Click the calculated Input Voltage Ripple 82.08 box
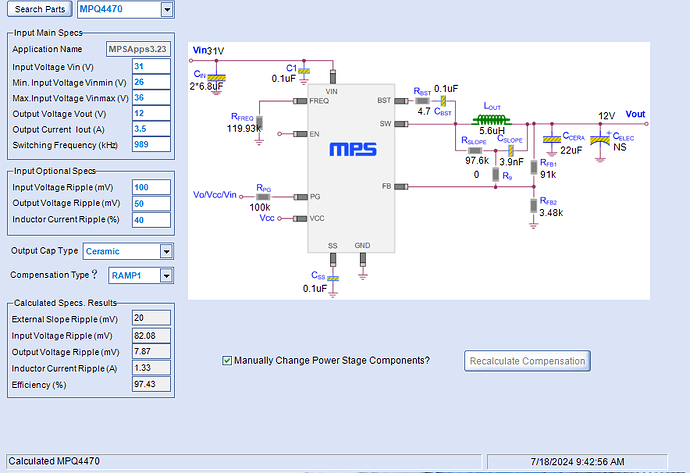The width and height of the screenshot is (690, 473). (151, 335)
